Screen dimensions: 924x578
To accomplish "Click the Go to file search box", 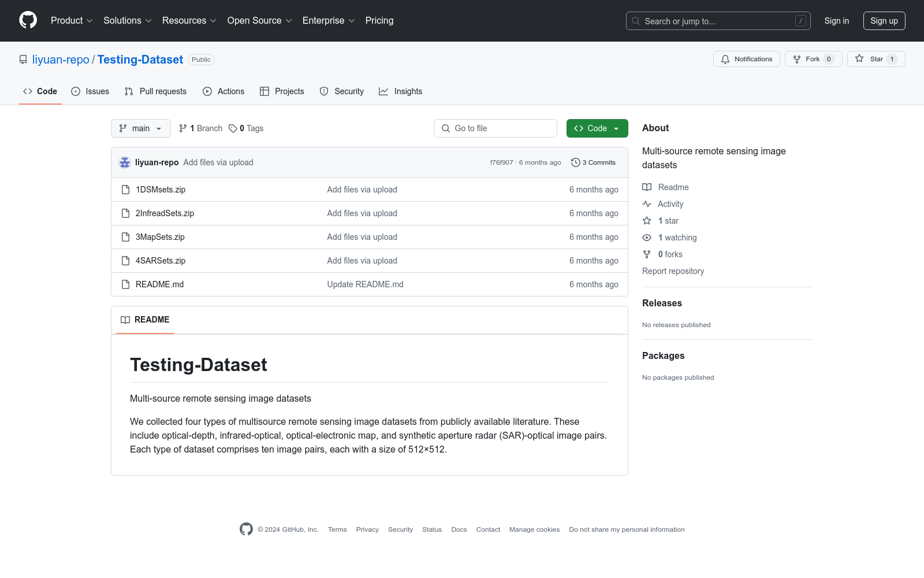I will click(x=495, y=128).
